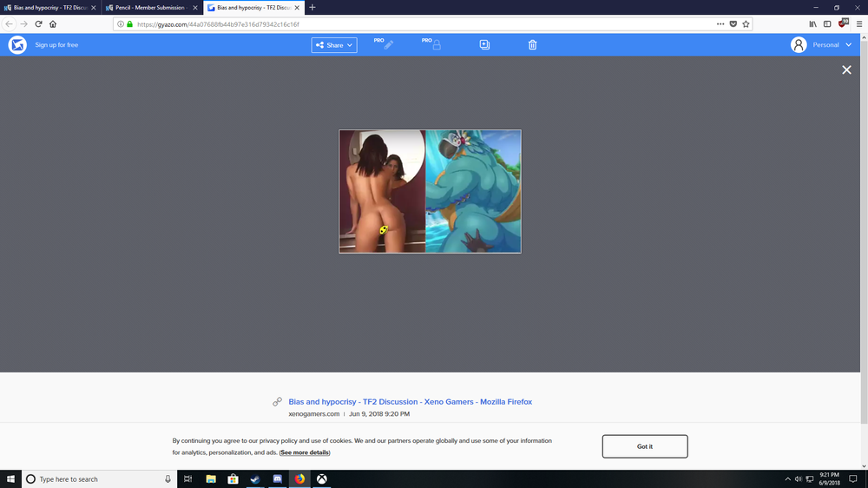Click the red extension icon with badge
The image size is (868, 488).
click(x=843, y=23)
